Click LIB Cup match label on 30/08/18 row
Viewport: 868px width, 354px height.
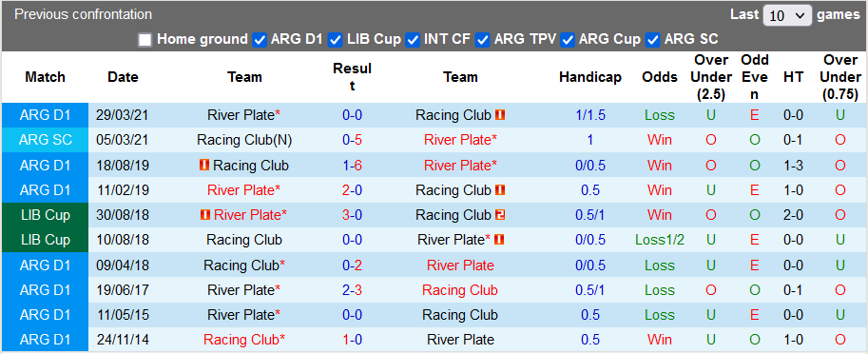46,215
